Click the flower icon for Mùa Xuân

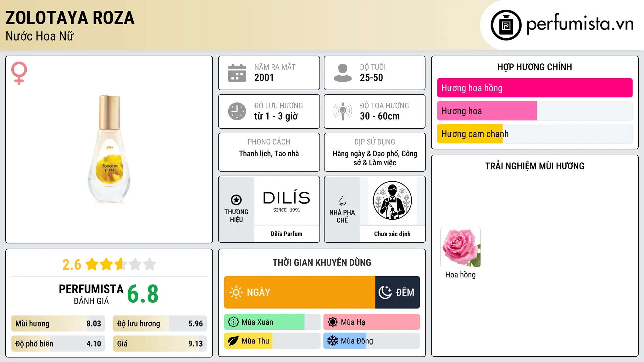coord(233,322)
